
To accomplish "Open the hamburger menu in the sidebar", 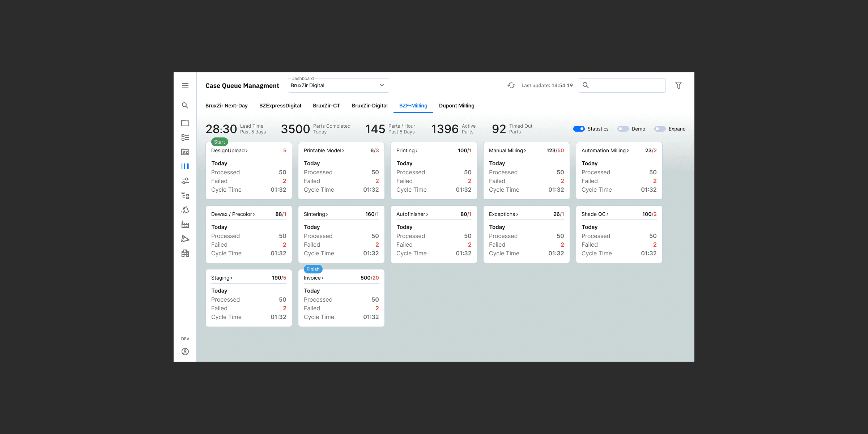I will (185, 85).
